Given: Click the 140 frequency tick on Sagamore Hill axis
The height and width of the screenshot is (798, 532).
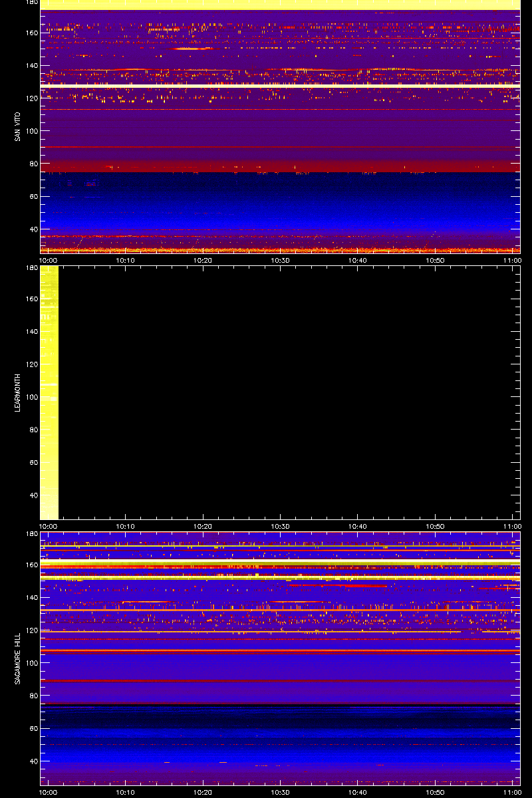Looking at the screenshot, I should coord(31,598).
